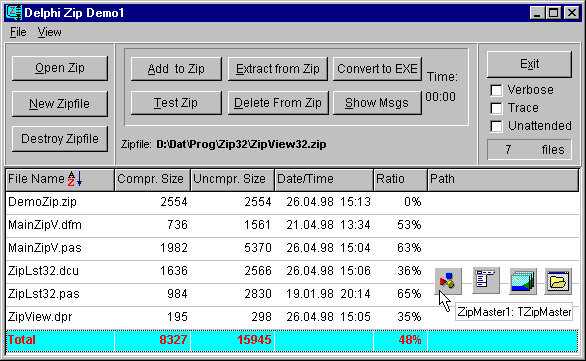Click the Test Zip button
This screenshot has height=361, width=586.
176,103
